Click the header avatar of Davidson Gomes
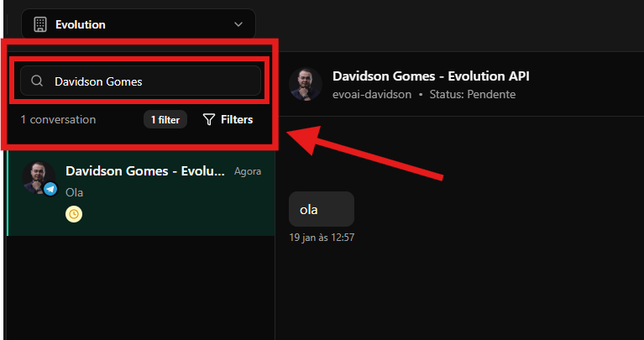This screenshot has width=644, height=340. click(305, 84)
